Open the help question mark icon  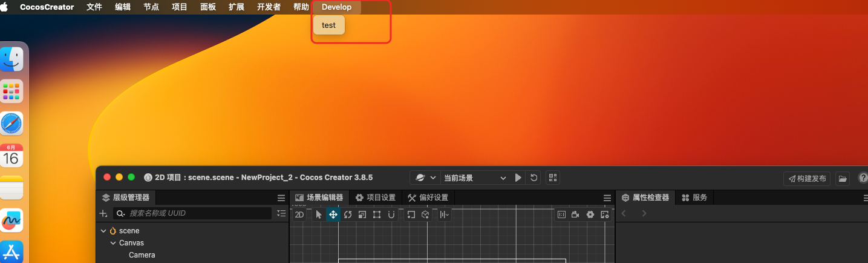click(863, 178)
